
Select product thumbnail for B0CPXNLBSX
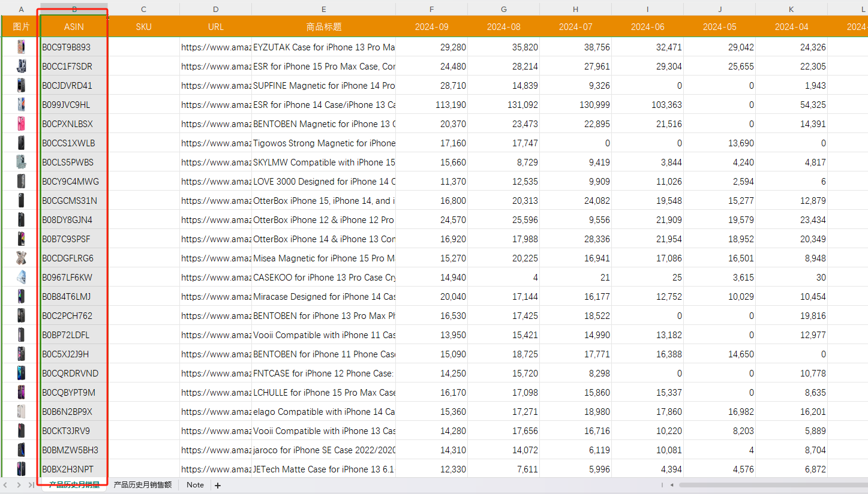pos(22,123)
